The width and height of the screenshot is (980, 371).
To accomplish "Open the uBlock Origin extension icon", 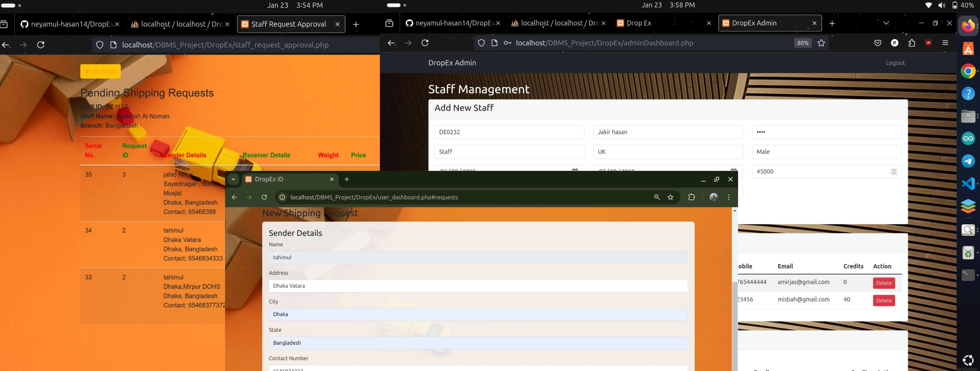I will [928, 43].
